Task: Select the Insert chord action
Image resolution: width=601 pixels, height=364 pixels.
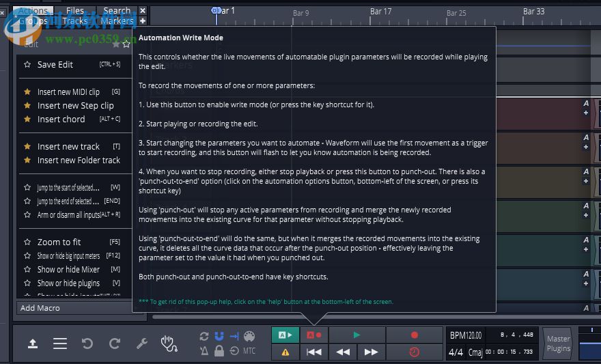Action: pyautogui.click(x=74, y=119)
